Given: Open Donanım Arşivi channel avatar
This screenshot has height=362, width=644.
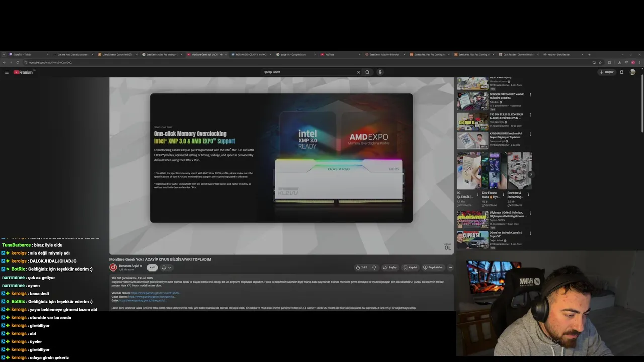Looking at the screenshot, I should (113, 267).
